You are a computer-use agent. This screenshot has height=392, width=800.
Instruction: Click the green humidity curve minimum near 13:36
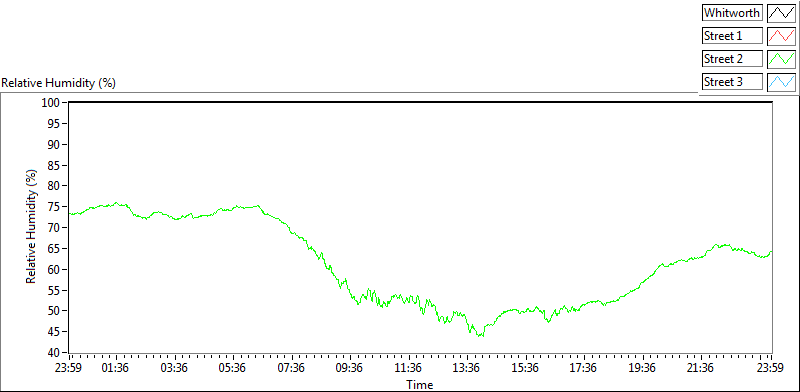[x=480, y=335]
